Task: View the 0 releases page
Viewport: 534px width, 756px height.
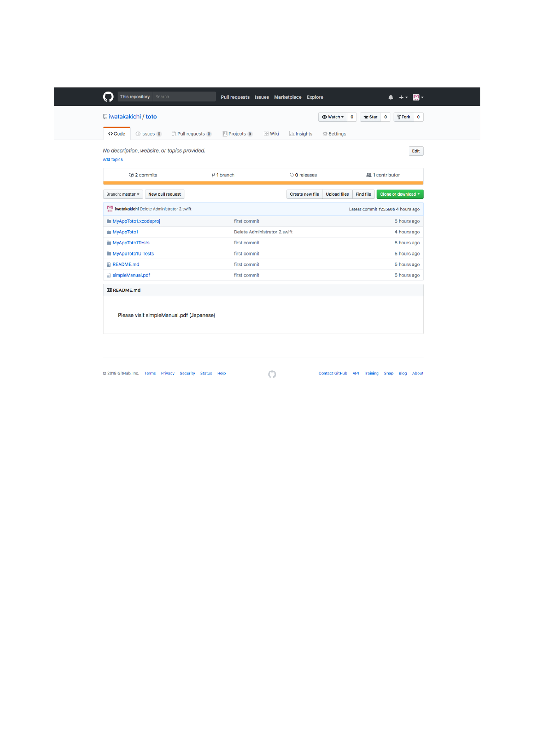Action: tap(303, 175)
